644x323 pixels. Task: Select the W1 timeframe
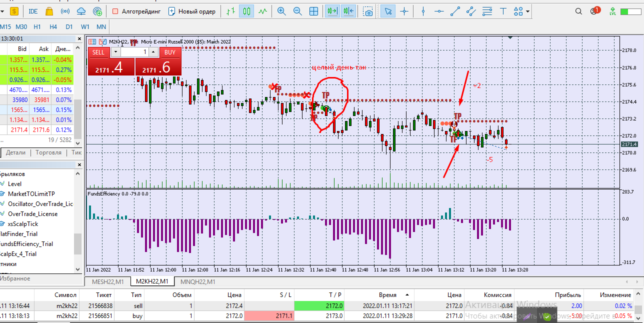pos(85,27)
